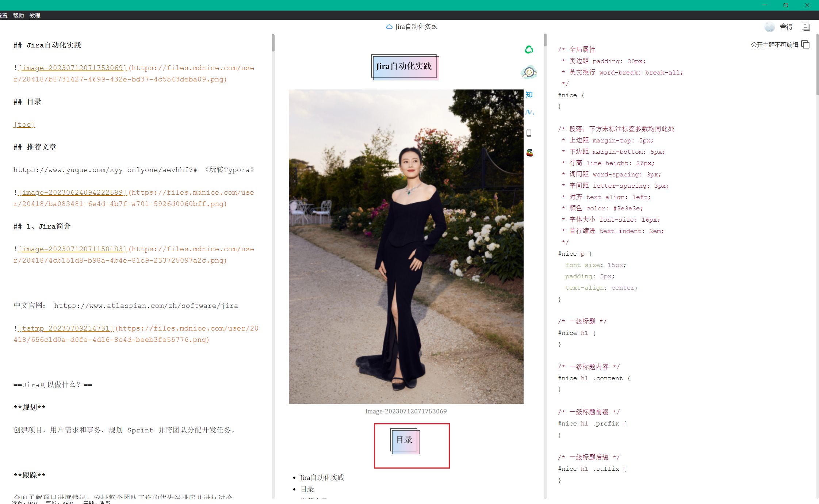
Task: Click the yuque.com URL line in editor
Action: click(x=134, y=170)
